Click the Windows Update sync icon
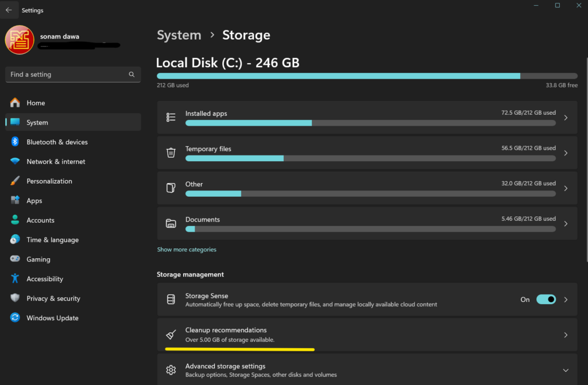This screenshot has height=385, width=588. 16,318
